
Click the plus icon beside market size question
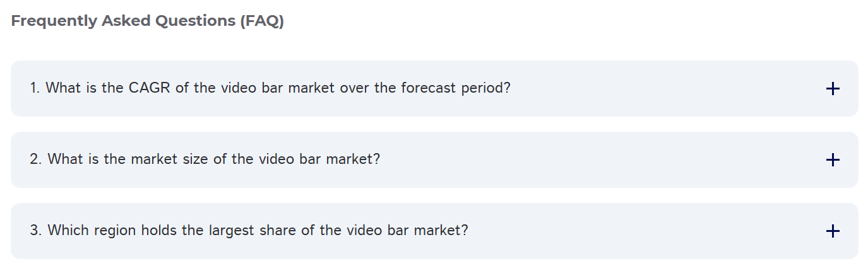(833, 160)
